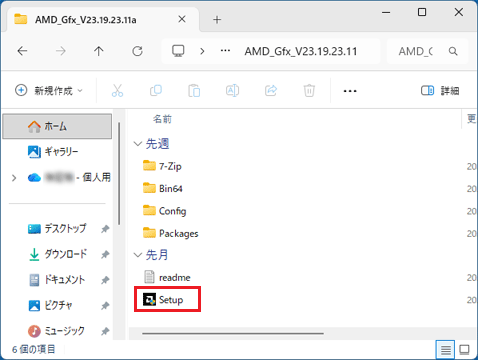
Task: Click the Copy toolbar icon
Action: pyautogui.click(x=156, y=90)
